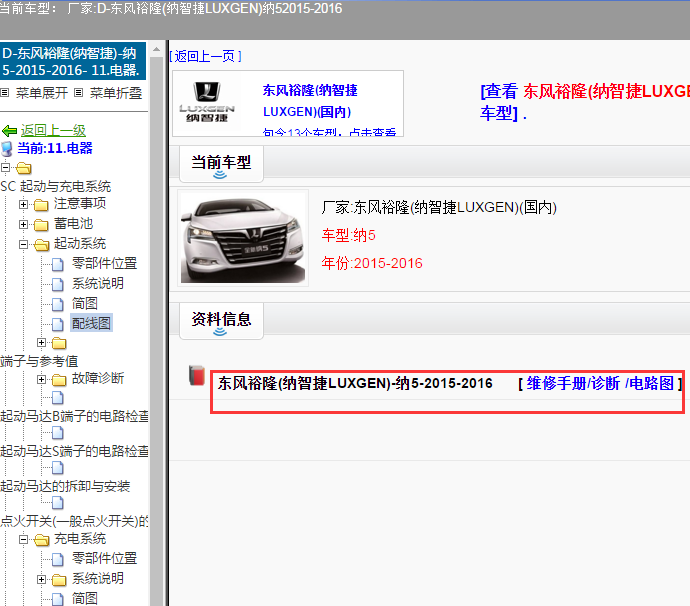Open 起动马达S端子的电路检查 item
Screen dimensions: 690x606
74,451
